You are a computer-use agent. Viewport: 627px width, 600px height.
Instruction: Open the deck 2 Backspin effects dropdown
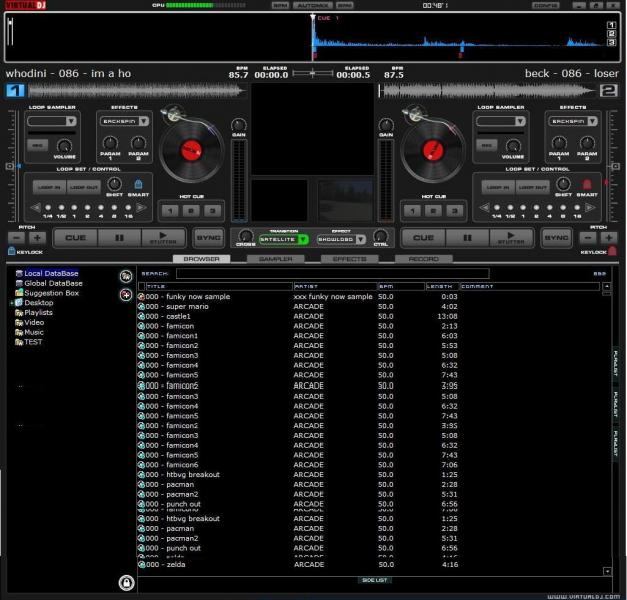593,121
